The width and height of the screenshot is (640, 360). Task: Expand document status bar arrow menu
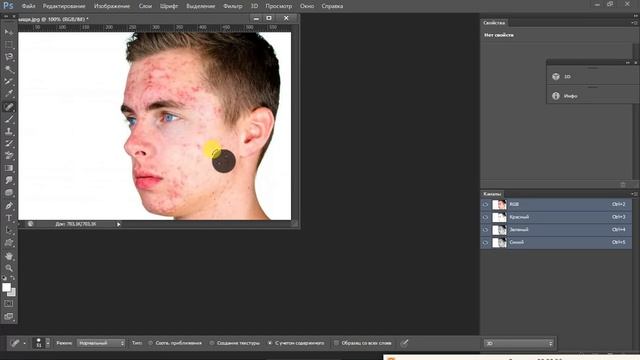(118, 224)
